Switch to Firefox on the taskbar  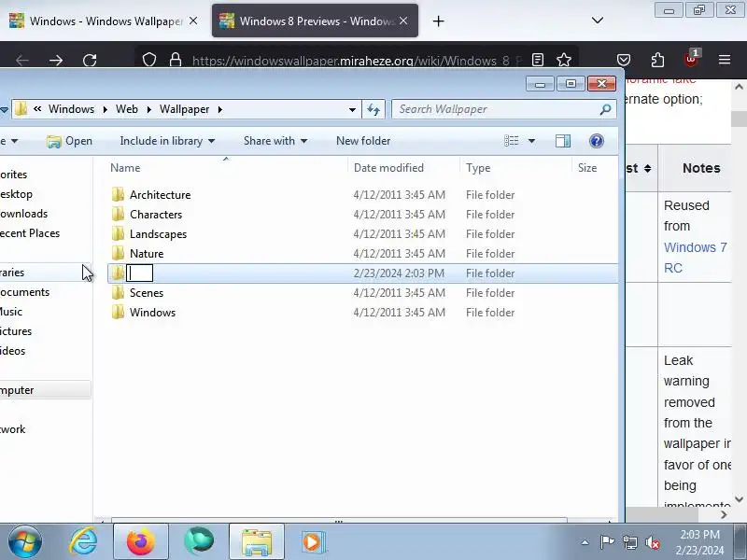pyautogui.click(x=141, y=542)
